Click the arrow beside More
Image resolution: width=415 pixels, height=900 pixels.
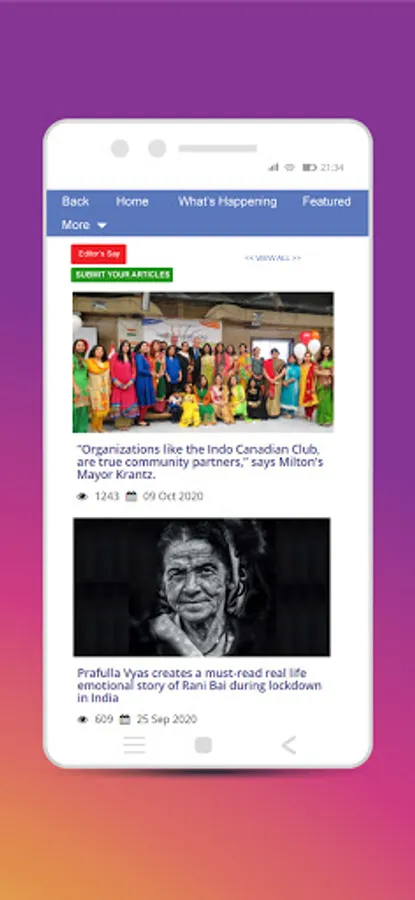[x=102, y=226]
